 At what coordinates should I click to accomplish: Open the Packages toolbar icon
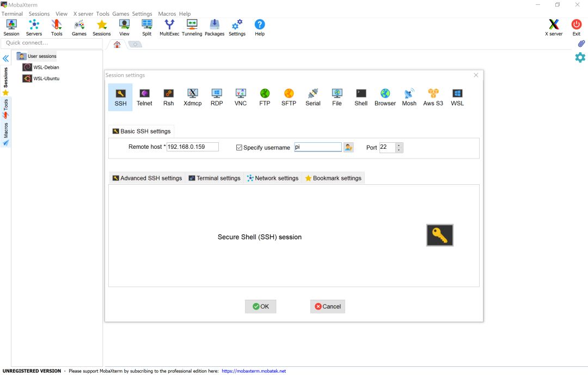coord(215,28)
